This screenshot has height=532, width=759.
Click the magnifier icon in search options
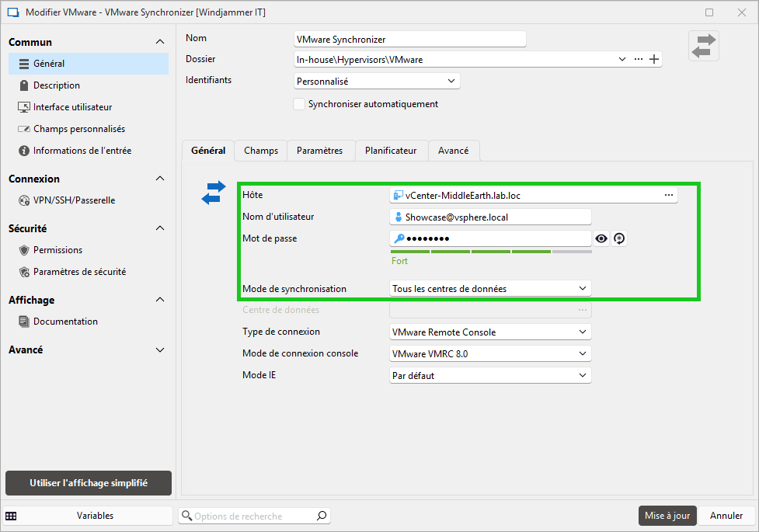click(322, 516)
